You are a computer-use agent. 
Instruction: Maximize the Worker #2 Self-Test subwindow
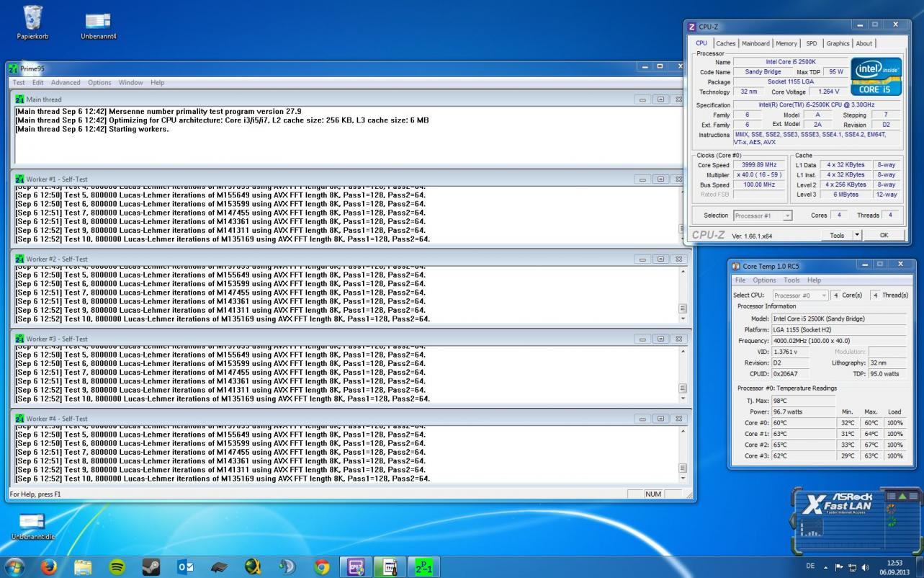(x=660, y=259)
